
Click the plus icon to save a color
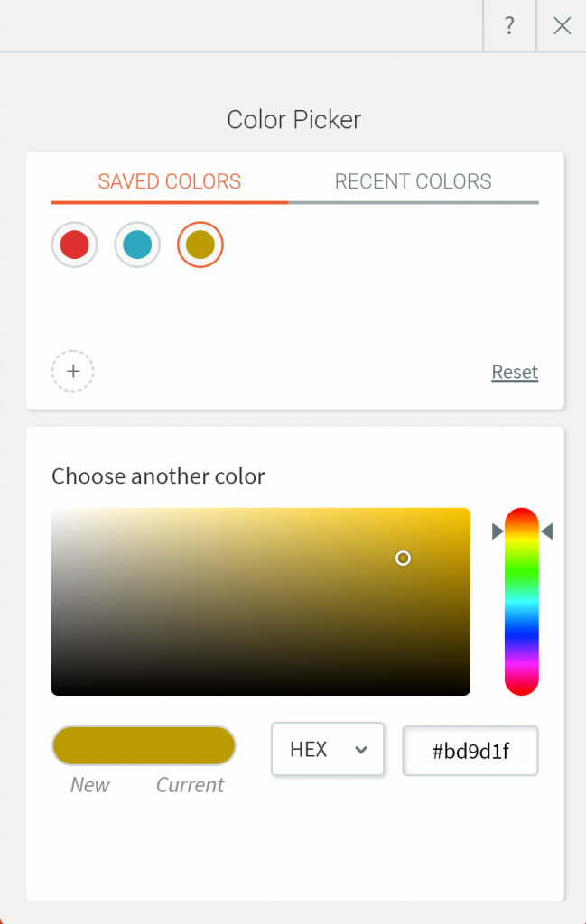[x=72, y=371]
